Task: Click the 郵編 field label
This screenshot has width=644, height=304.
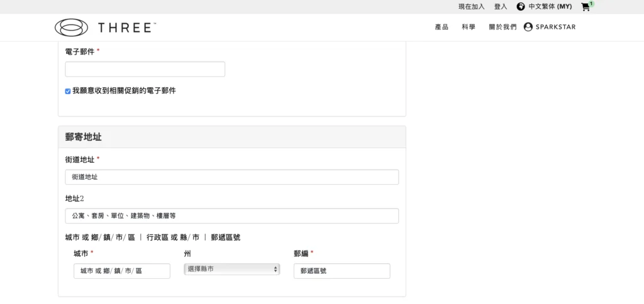Action: click(x=301, y=254)
